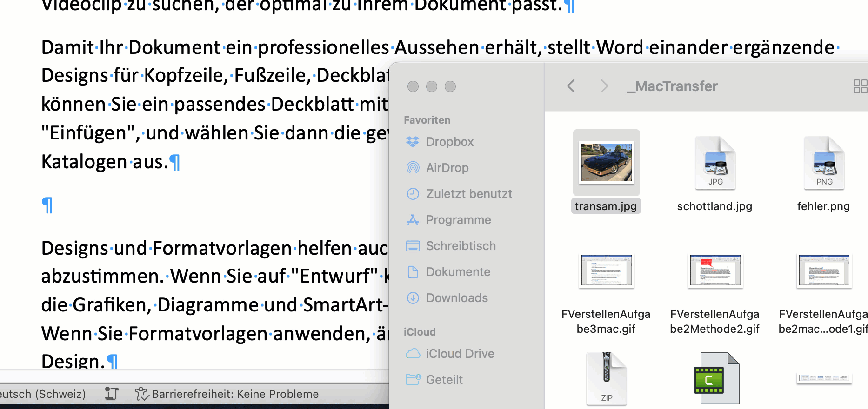Open Dropbox in Finder sidebar
The width and height of the screenshot is (868, 409).
[449, 142]
